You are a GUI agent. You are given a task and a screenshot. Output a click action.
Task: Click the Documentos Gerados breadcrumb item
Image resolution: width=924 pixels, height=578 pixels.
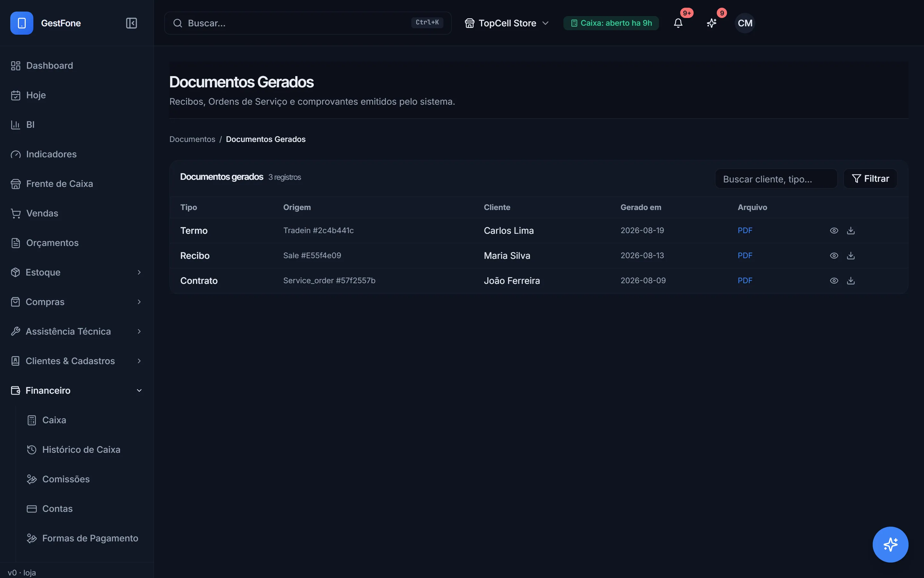click(266, 139)
